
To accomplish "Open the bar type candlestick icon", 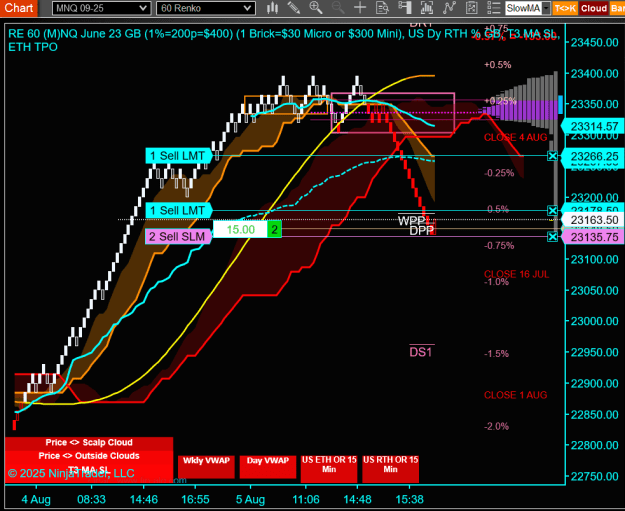I will coord(273,8).
